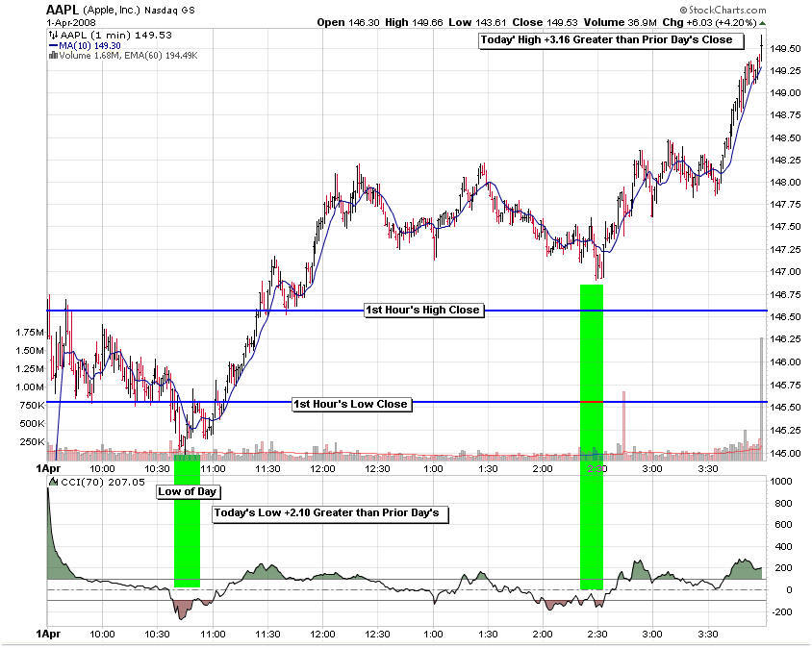Click the CCI(70) indicator legend icon

pos(53,482)
